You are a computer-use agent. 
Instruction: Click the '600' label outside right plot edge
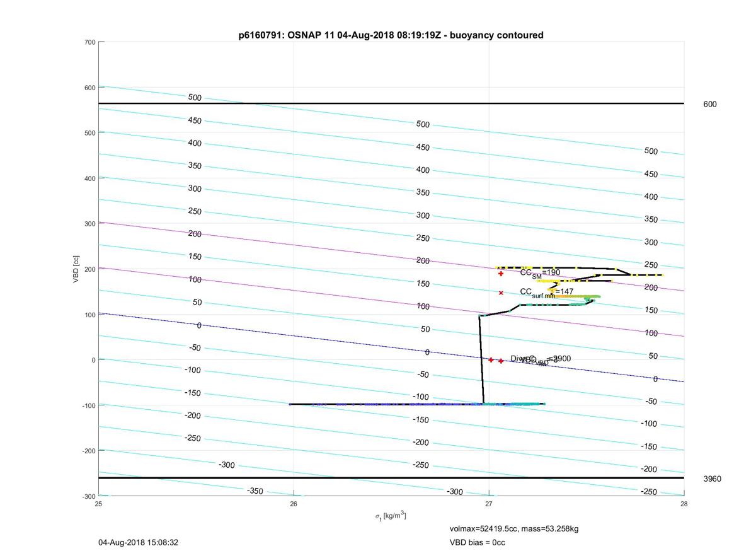tap(710, 104)
